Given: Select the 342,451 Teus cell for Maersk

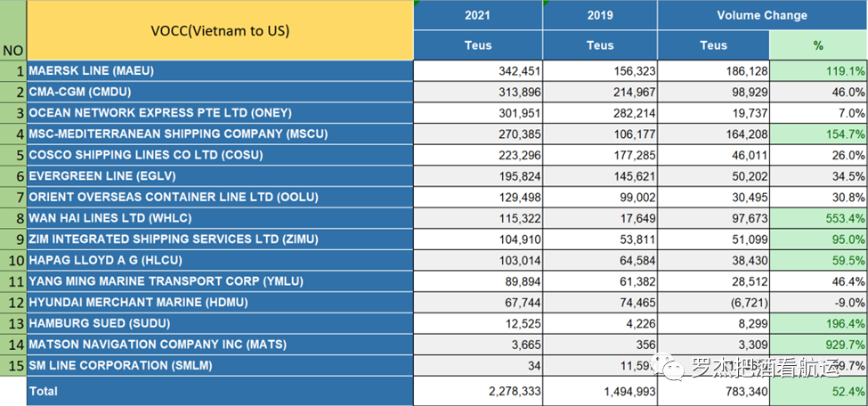Looking at the screenshot, I should 478,70.
